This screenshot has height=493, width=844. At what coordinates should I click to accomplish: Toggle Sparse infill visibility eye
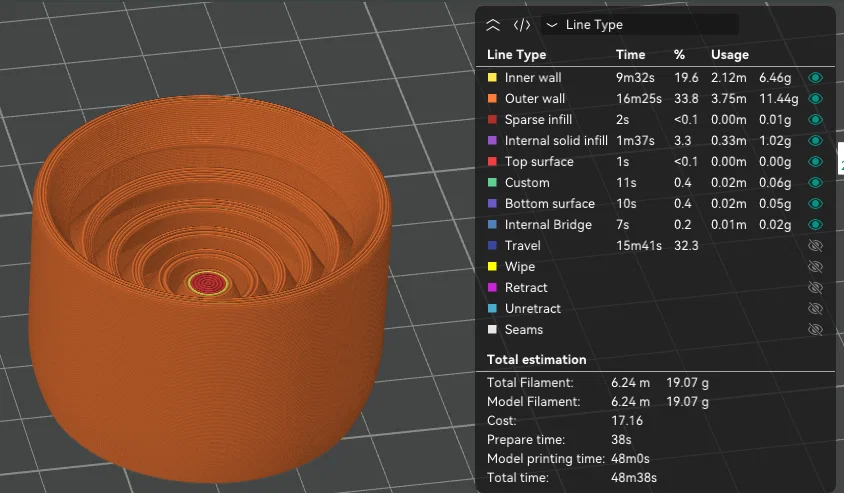(x=815, y=119)
